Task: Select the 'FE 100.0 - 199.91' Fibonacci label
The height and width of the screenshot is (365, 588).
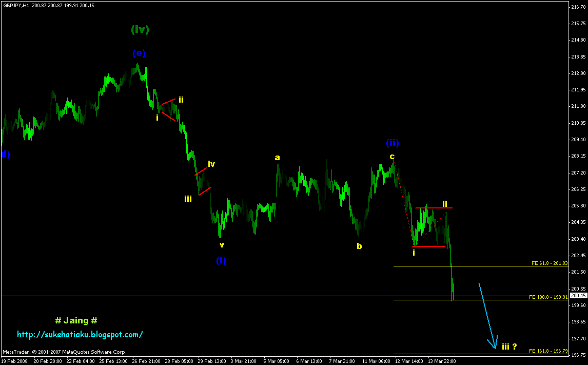Action: pyautogui.click(x=548, y=297)
